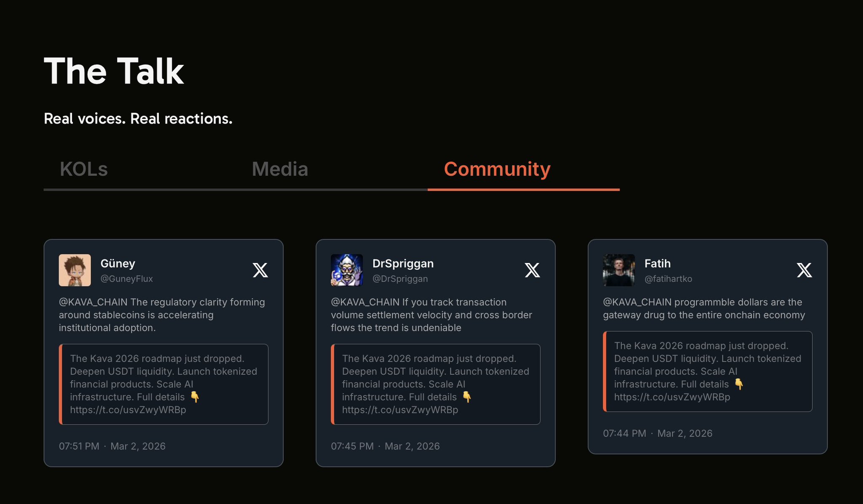Click the t.co link in Güney's quoted post

pos(128,410)
